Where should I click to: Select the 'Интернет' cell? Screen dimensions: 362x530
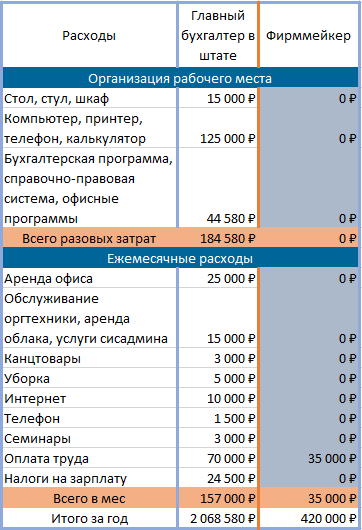point(90,398)
